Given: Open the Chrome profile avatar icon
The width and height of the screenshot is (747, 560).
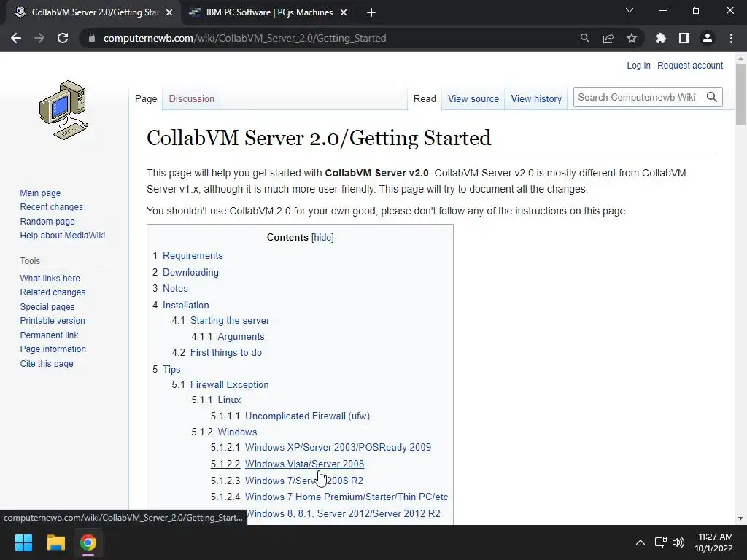Looking at the screenshot, I should pyautogui.click(x=708, y=38).
